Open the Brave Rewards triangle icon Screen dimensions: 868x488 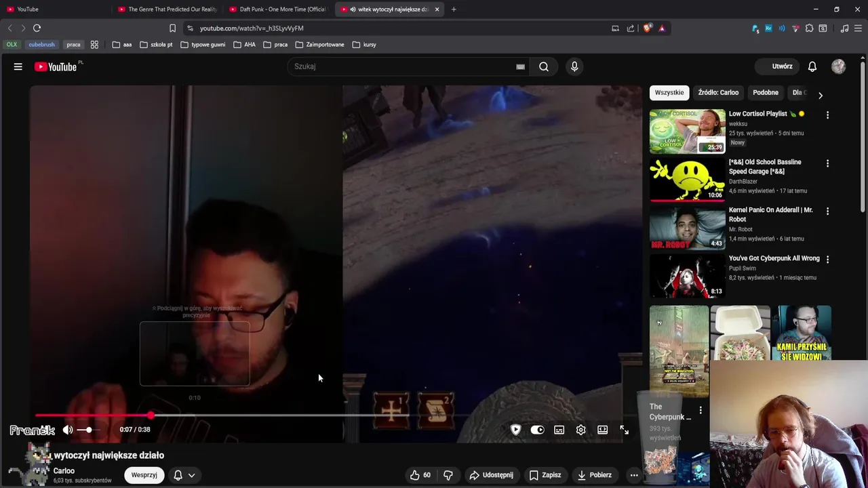click(x=662, y=28)
